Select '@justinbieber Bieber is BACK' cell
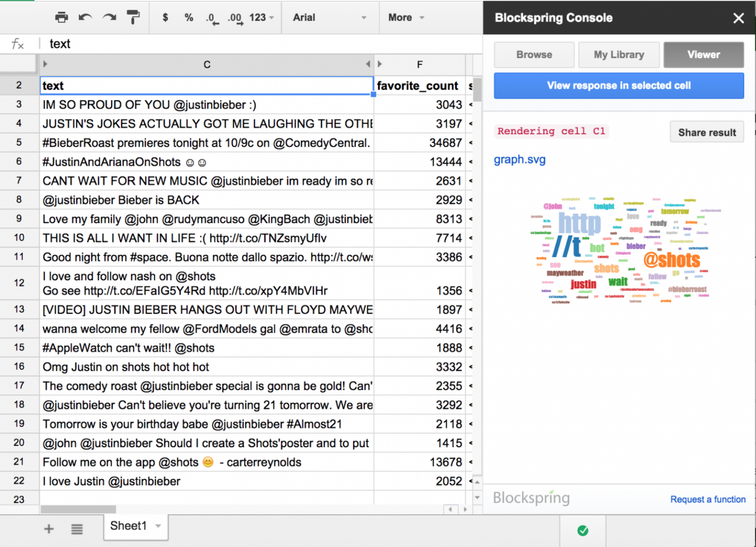The width and height of the screenshot is (756, 547). 207,200
